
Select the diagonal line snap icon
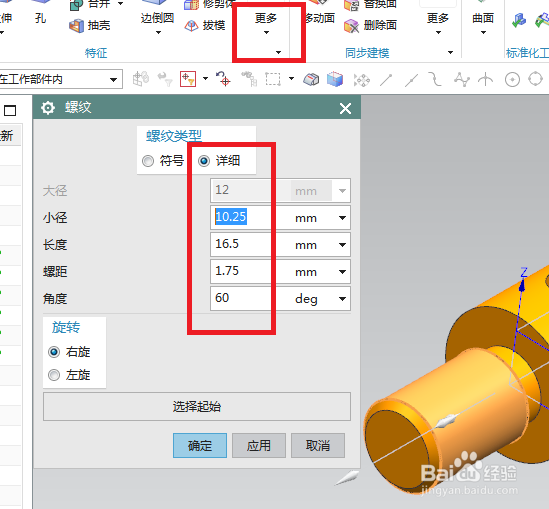pyautogui.click(x=386, y=80)
